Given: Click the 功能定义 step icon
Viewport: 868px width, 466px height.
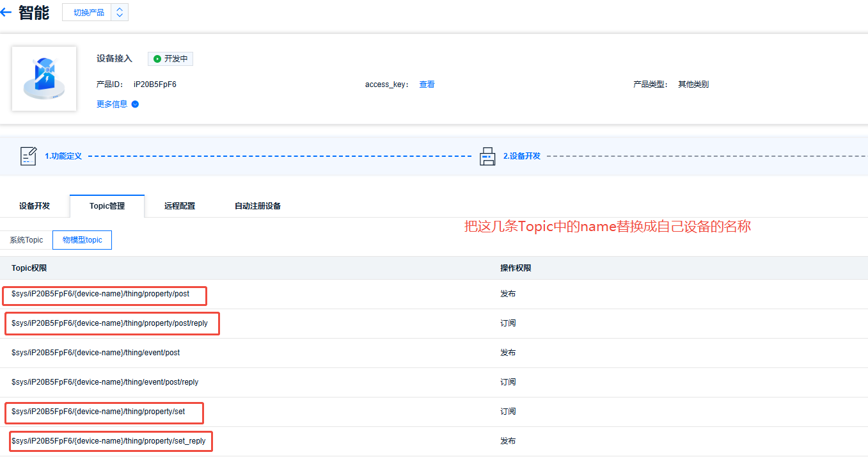Looking at the screenshot, I should (x=29, y=156).
